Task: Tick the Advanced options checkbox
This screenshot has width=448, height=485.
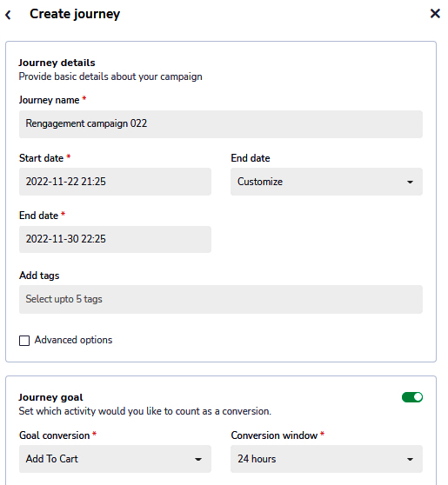Action: click(x=24, y=341)
